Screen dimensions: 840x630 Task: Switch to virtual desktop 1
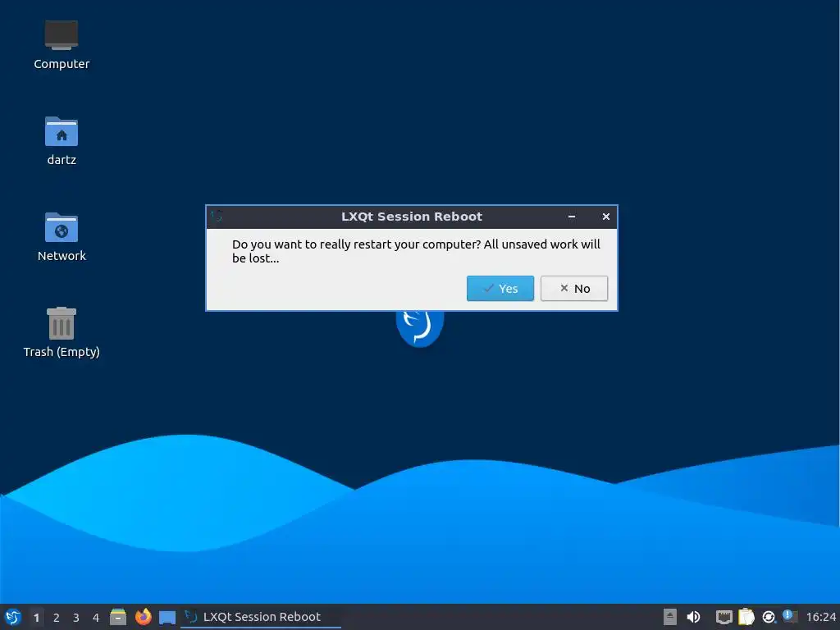tap(36, 618)
